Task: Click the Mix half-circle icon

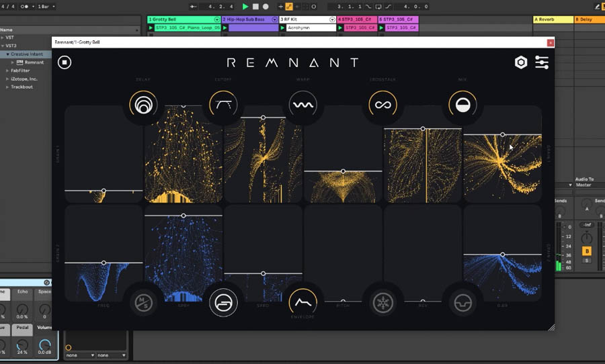Action: click(x=462, y=105)
